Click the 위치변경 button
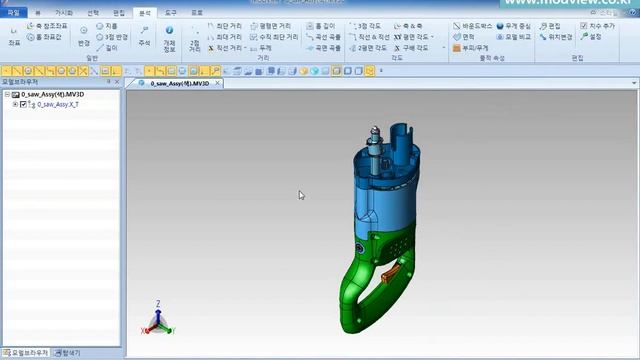640x360 pixels. (556, 37)
